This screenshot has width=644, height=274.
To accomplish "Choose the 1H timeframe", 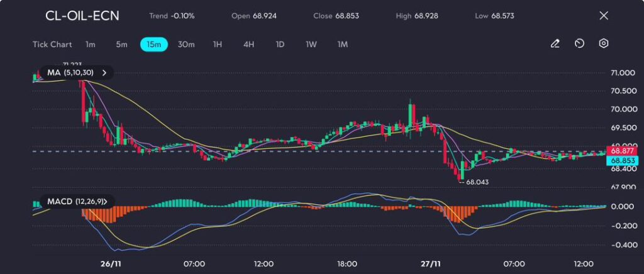I will tap(218, 45).
